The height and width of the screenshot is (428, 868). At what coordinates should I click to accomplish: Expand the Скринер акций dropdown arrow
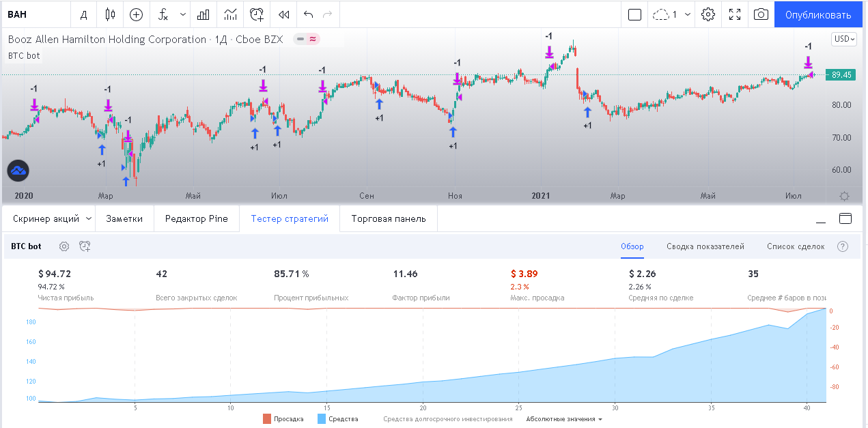(x=89, y=219)
